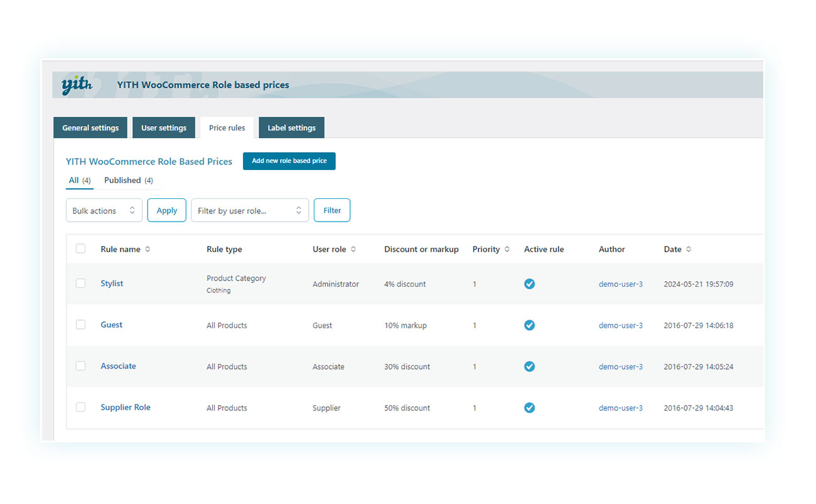The height and width of the screenshot is (504, 816).
Task: Click 'YITH WooCommerce Role Based Prices' heading
Action: (x=149, y=161)
